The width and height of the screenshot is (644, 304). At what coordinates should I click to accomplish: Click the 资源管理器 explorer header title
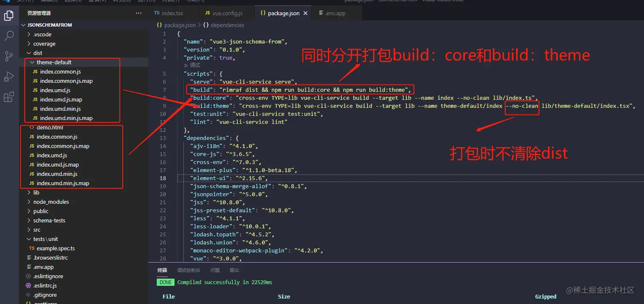coord(39,13)
